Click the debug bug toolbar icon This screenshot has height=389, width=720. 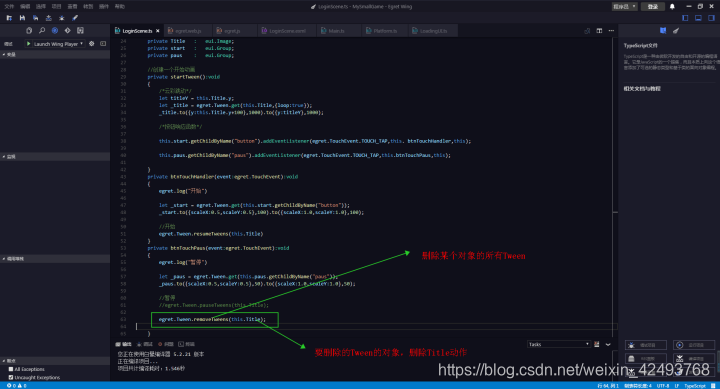(62, 18)
